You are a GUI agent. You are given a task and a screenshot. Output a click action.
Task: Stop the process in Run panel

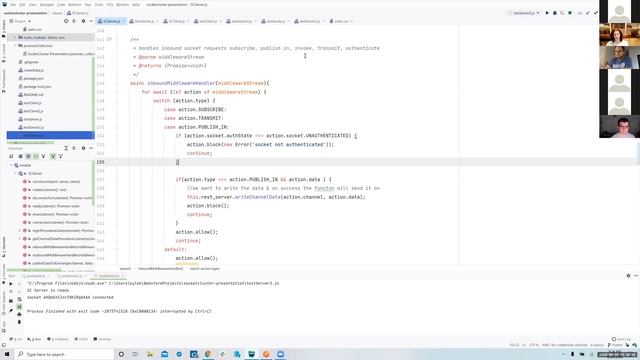click(x=11, y=291)
